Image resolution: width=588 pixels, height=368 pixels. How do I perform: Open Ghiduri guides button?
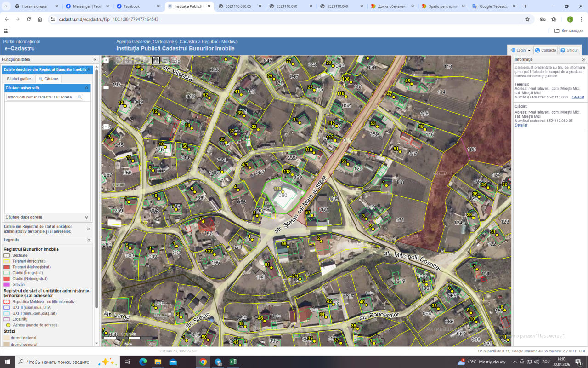pyautogui.click(x=569, y=50)
